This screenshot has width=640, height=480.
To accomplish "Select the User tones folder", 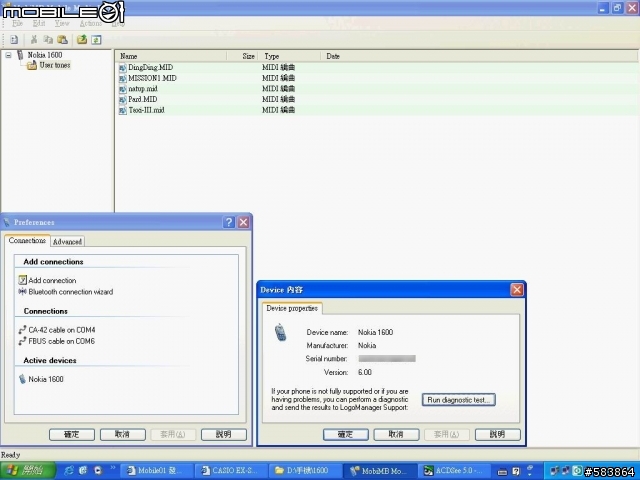I will click(54, 66).
